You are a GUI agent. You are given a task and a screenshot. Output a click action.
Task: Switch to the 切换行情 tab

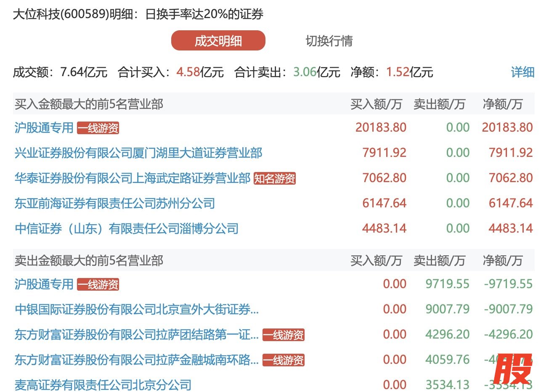[x=329, y=41]
